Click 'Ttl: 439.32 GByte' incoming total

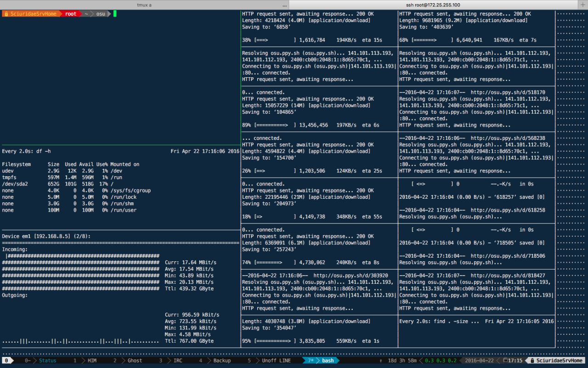click(x=189, y=289)
